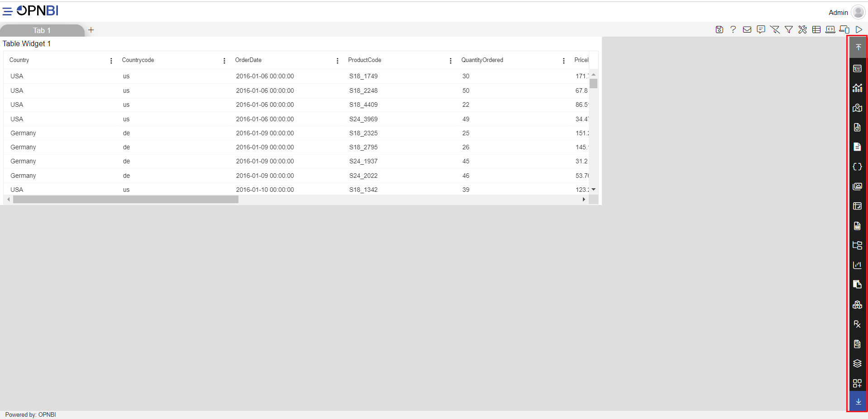Screen dimensions: 868x419
Task: Open the hamburger menu next to OPNBI
Action: coord(7,11)
